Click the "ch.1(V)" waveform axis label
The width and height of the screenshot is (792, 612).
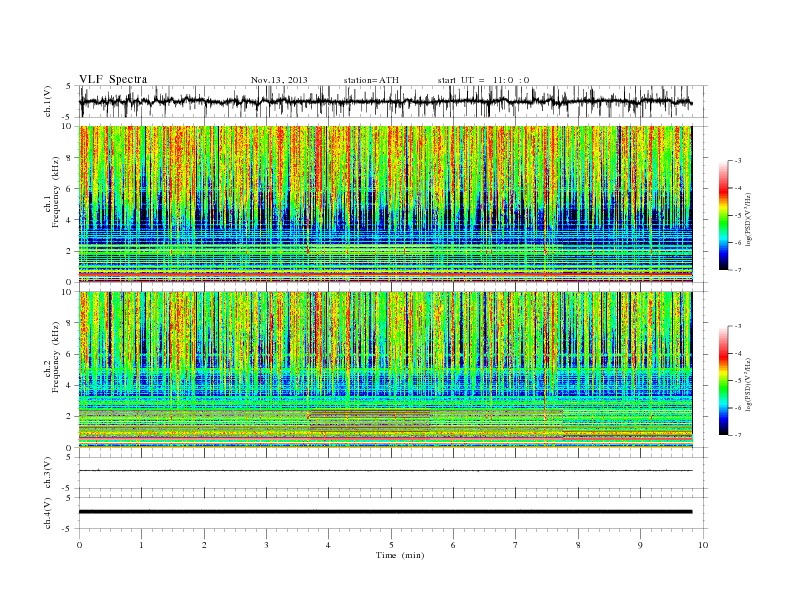(48, 101)
